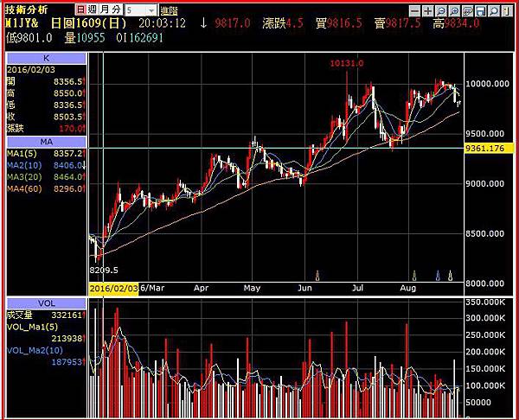Click the VOL_Ma1(5) label
519x420 pixels.
point(33,327)
